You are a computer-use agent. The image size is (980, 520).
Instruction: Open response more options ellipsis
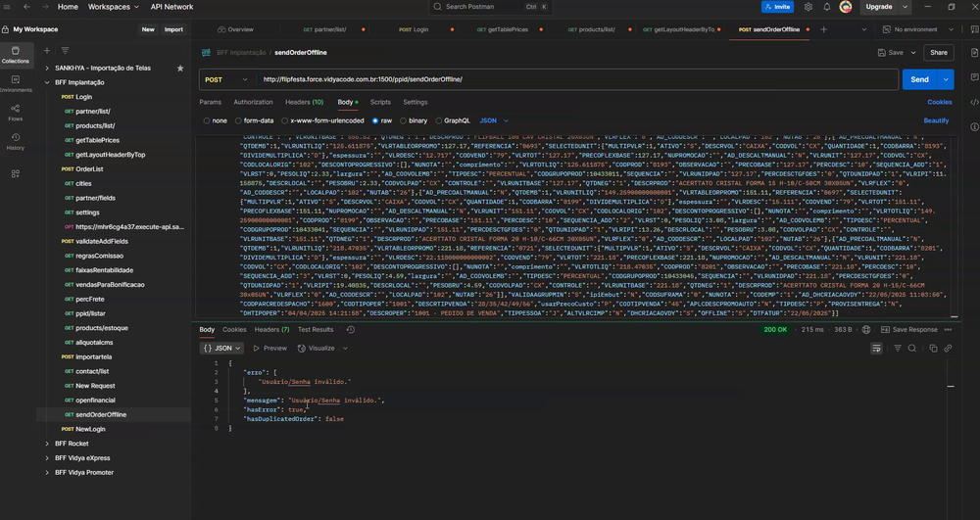948,330
